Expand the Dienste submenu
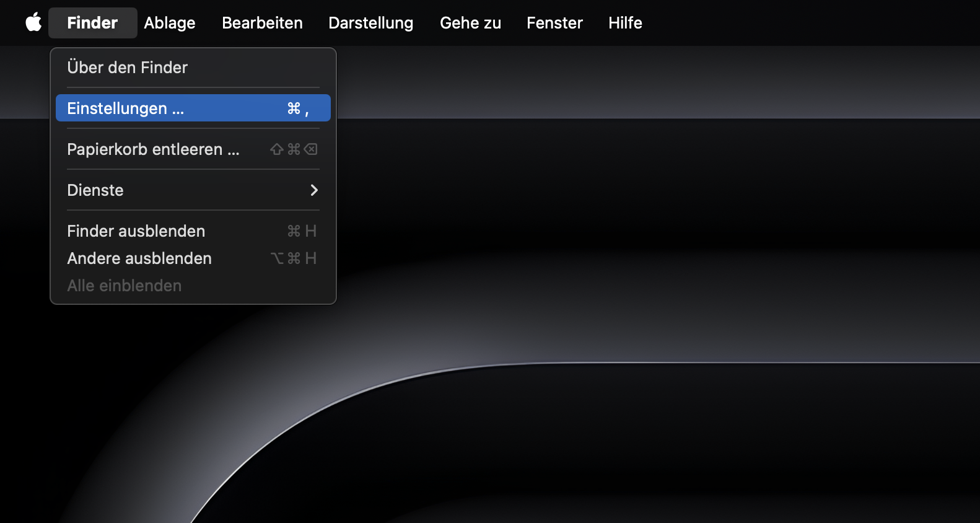Screen dimensions: 980x523 (x=193, y=190)
